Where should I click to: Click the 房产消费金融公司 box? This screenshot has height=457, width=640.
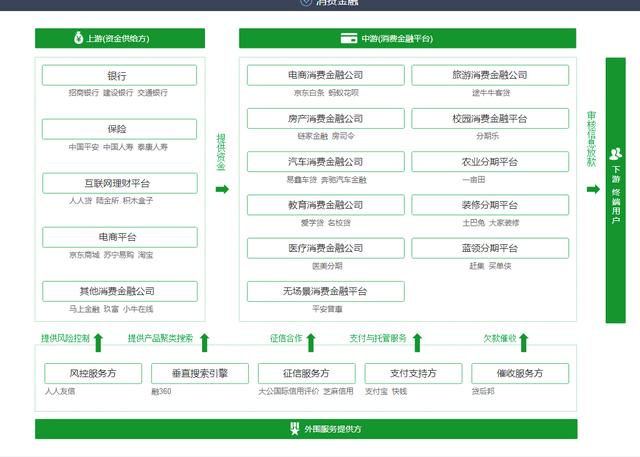pos(326,118)
